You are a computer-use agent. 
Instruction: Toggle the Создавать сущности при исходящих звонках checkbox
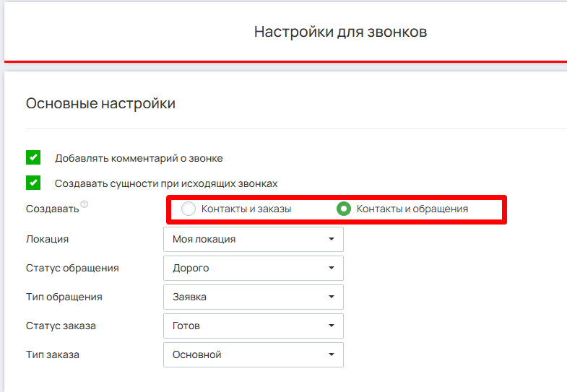33,183
